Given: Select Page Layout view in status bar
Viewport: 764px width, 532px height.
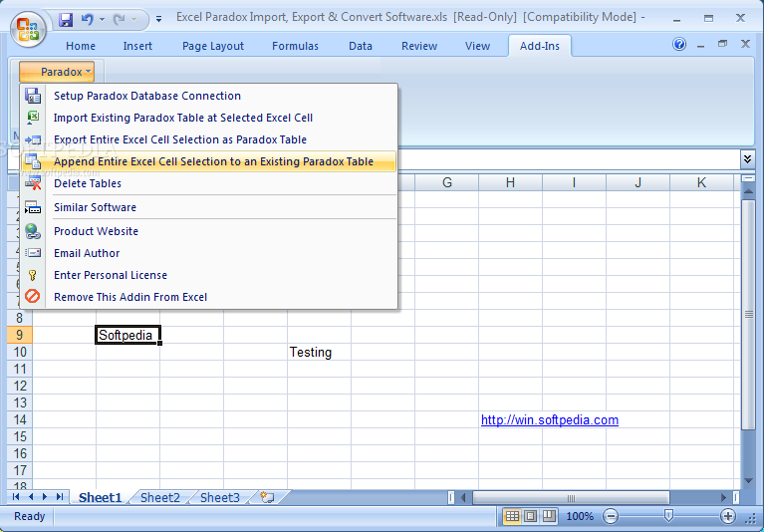Looking at the screenshot, I should (531, 516).
